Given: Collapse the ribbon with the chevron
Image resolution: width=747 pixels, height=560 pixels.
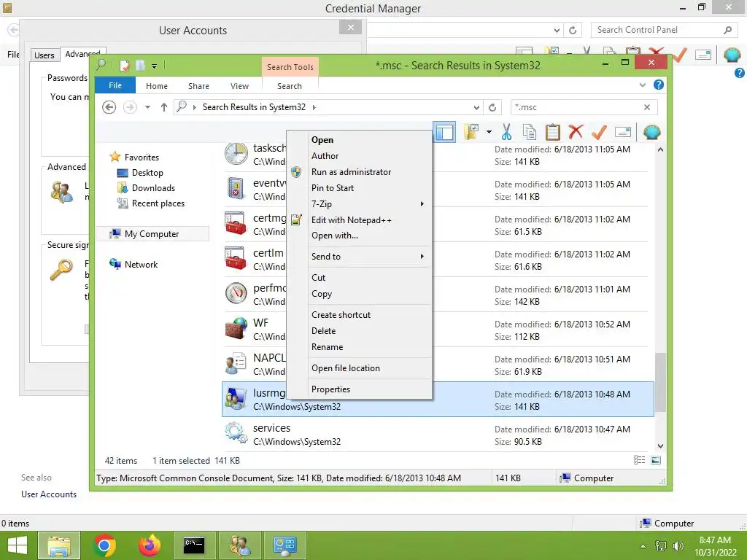Looking at the screenshot, I should point(642,85).
